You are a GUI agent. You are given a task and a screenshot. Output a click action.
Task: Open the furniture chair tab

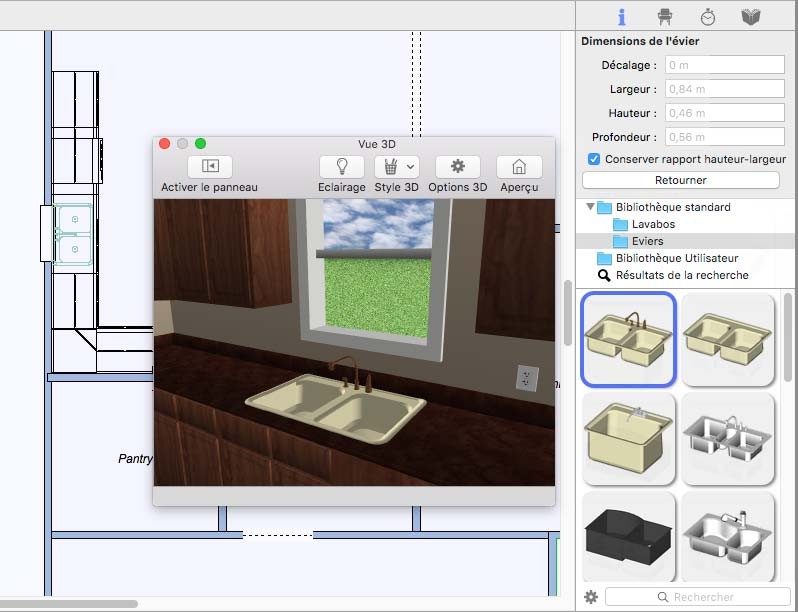click(x=664, y=17)
